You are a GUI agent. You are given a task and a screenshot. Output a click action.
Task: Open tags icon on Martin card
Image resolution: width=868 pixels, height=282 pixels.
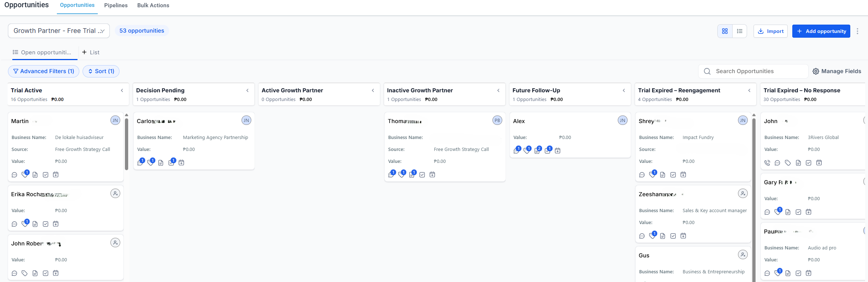coord(25,174)
